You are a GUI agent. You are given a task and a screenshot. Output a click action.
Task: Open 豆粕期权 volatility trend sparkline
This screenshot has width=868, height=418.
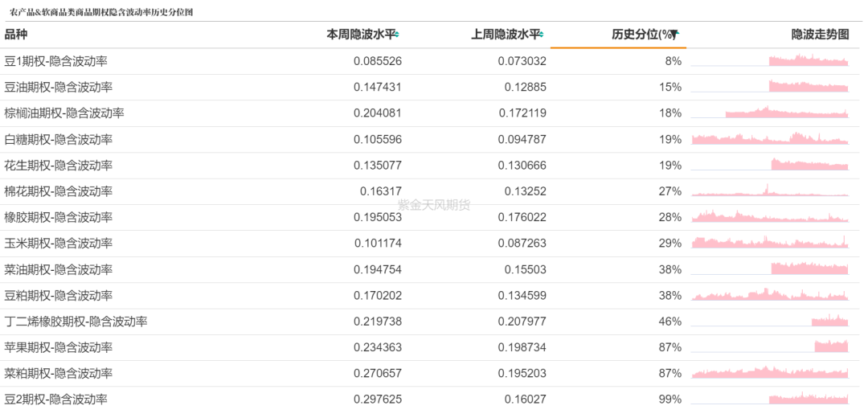click(x=769, y=296)
